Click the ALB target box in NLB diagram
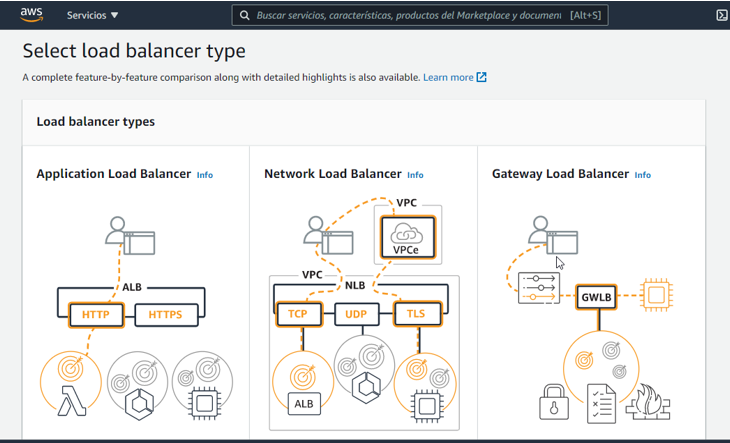The image size is (730, 443). click(304, 404)
